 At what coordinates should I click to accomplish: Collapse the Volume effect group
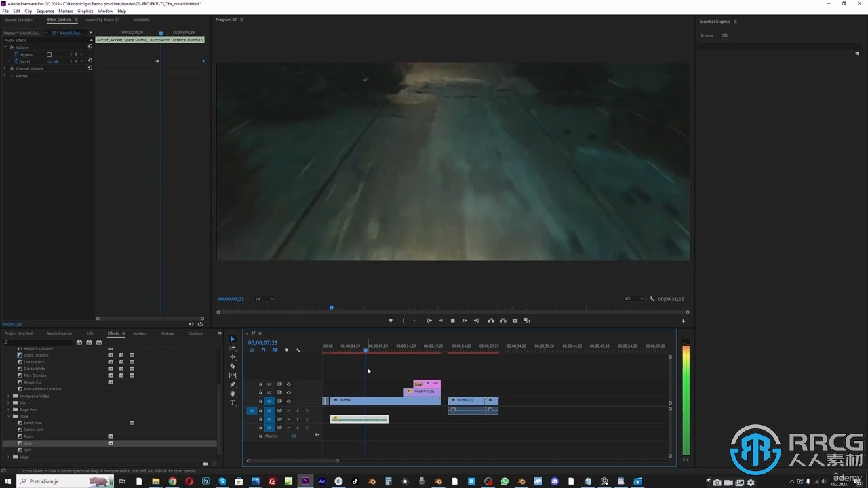[5, 47]
